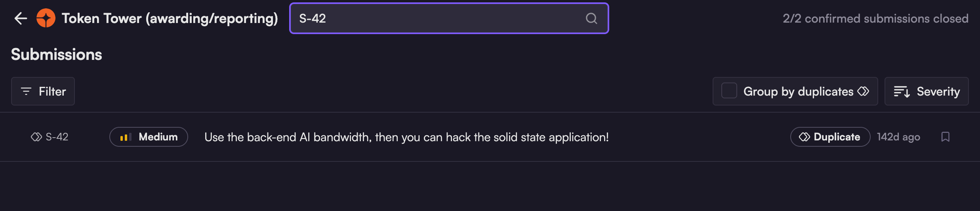The height and width of the screenshot is (211, 980).
Task: Click the Medium severity bars icon
Action: click(126, 137)
